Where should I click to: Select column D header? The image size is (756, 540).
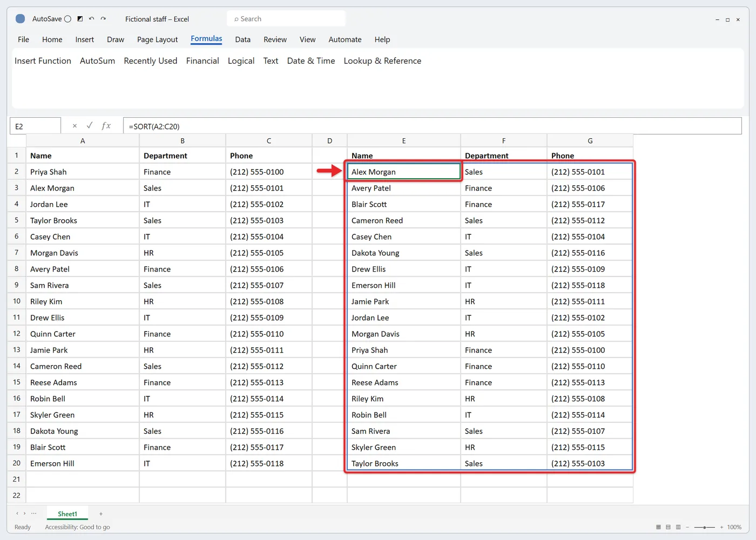pyautogui.click(x=329, y=140)
